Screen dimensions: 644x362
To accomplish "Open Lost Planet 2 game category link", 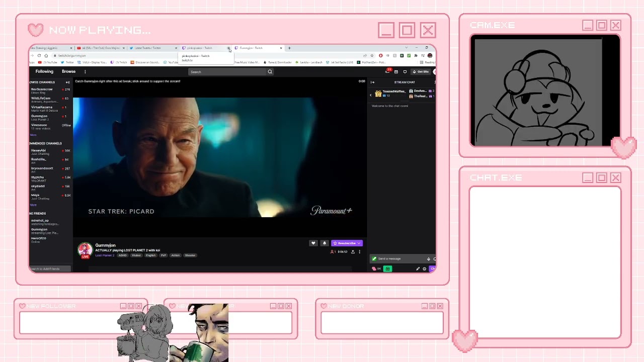I will point(105,255).
